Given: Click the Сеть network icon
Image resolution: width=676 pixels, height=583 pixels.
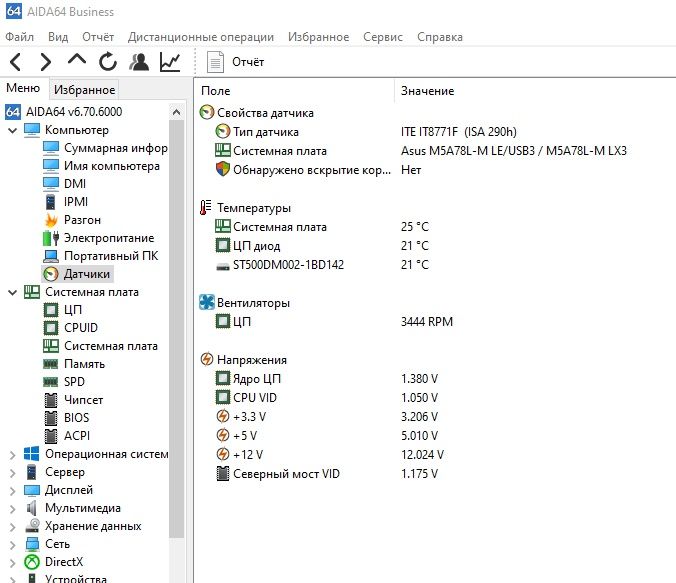Looking at the screenshot, I should [x=31, y=544].
